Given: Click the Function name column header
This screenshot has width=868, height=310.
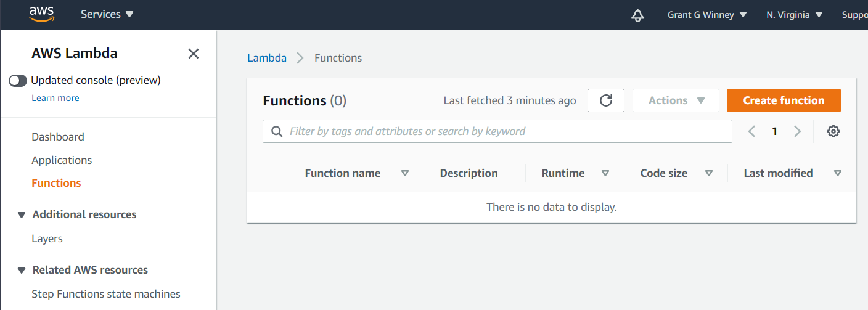Looking at the screenshot, I should [343, 173].
